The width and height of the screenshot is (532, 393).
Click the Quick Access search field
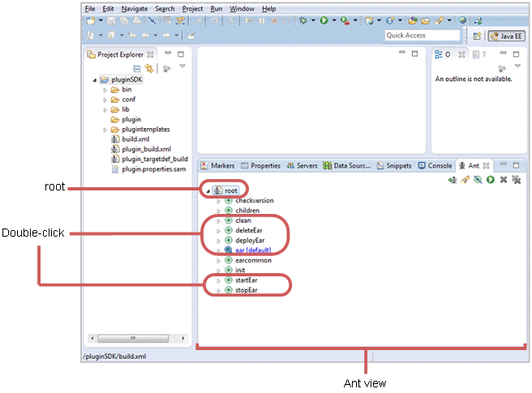[x=422, y=36]
